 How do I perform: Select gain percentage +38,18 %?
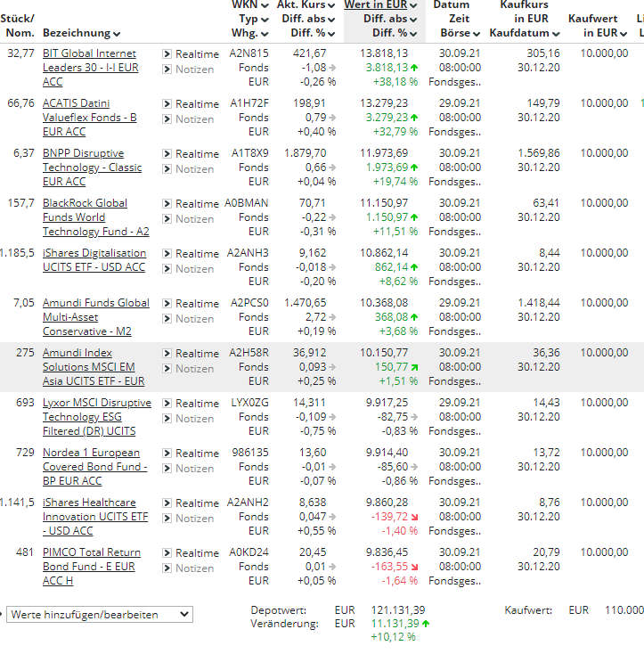coord(395,82)
